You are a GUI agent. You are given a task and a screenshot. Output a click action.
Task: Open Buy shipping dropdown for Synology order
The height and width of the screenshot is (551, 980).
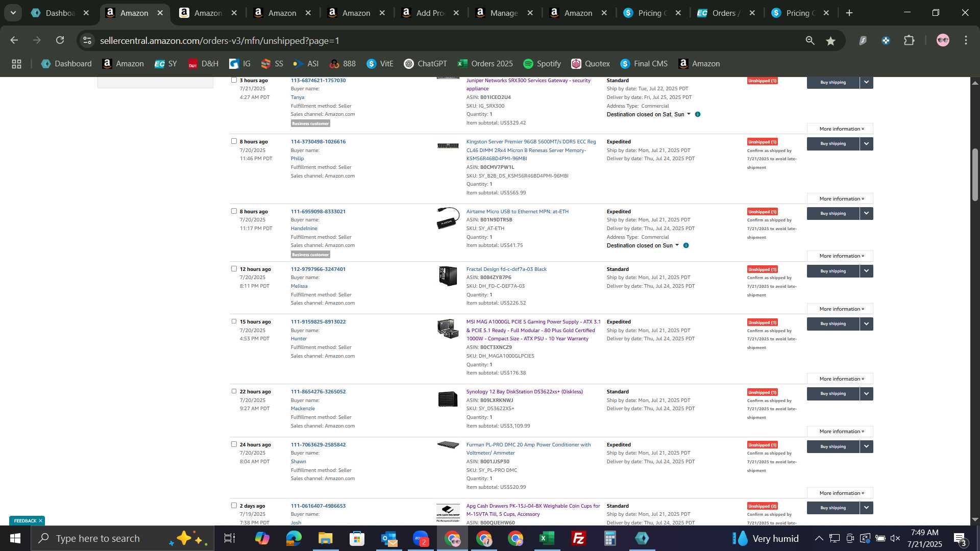pos(866,394)
